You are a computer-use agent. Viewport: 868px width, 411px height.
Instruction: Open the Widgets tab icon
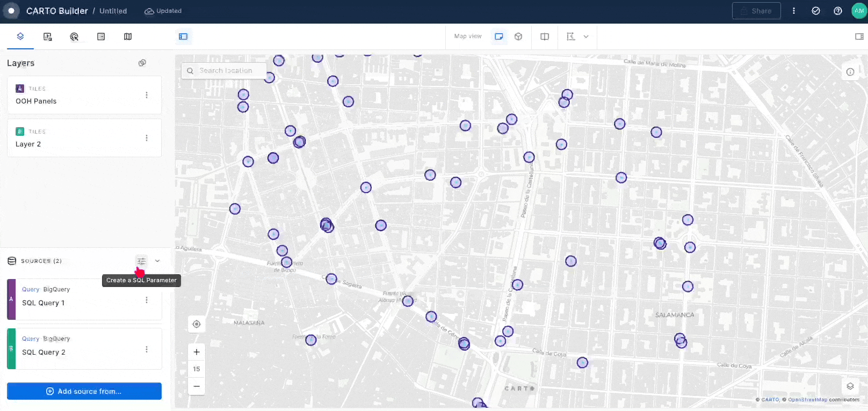47,36
